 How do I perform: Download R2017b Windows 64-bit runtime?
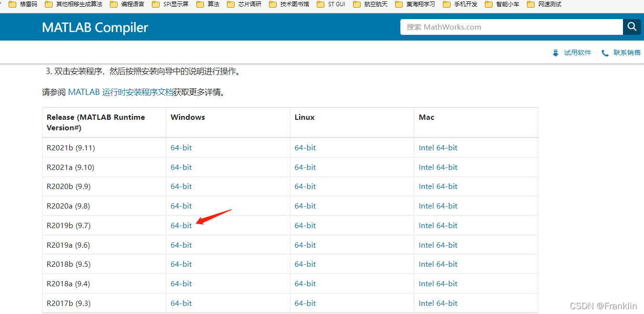tap(181, 304)
